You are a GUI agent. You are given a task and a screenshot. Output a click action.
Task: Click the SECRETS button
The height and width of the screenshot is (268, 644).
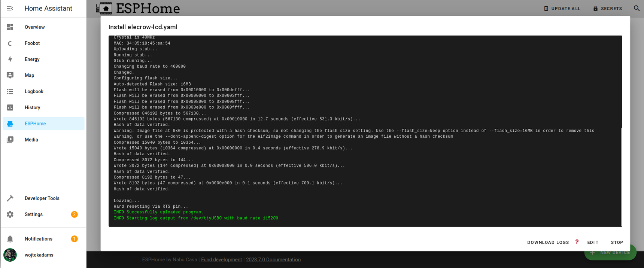[x=608, y=8]
